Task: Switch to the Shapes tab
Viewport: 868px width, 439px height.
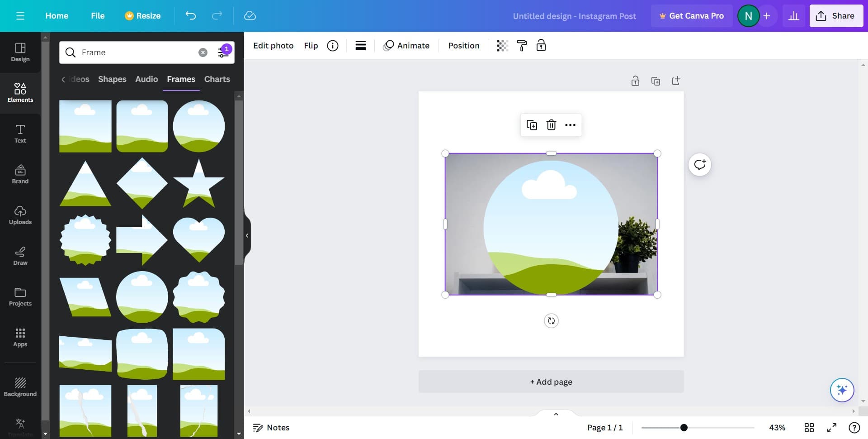Action: [112, 79]
